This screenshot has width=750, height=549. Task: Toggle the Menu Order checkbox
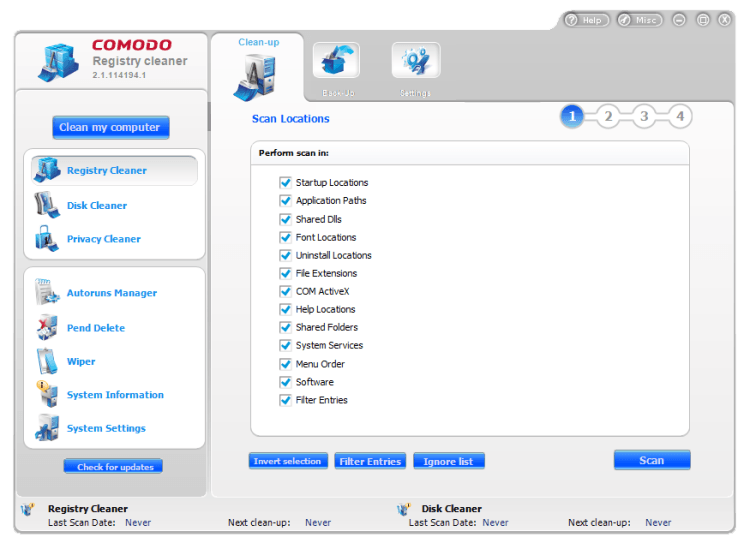(x=286, y=364)
